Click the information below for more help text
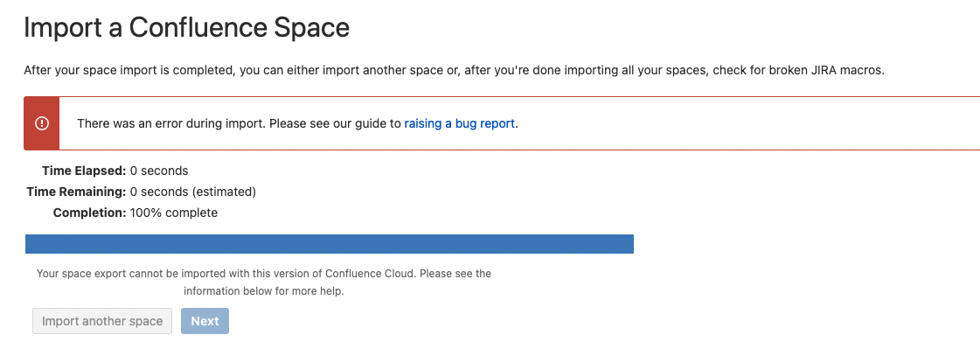Image resolution: width=980 pixels, height=342 pixels. 264,290
